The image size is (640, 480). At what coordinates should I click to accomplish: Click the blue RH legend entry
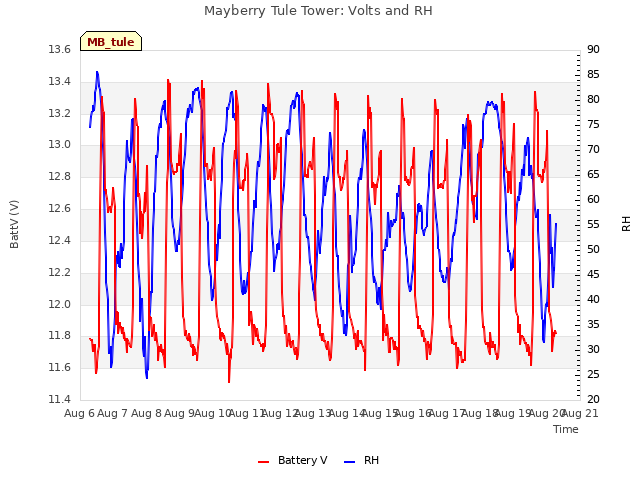click(x=362, y=460)
